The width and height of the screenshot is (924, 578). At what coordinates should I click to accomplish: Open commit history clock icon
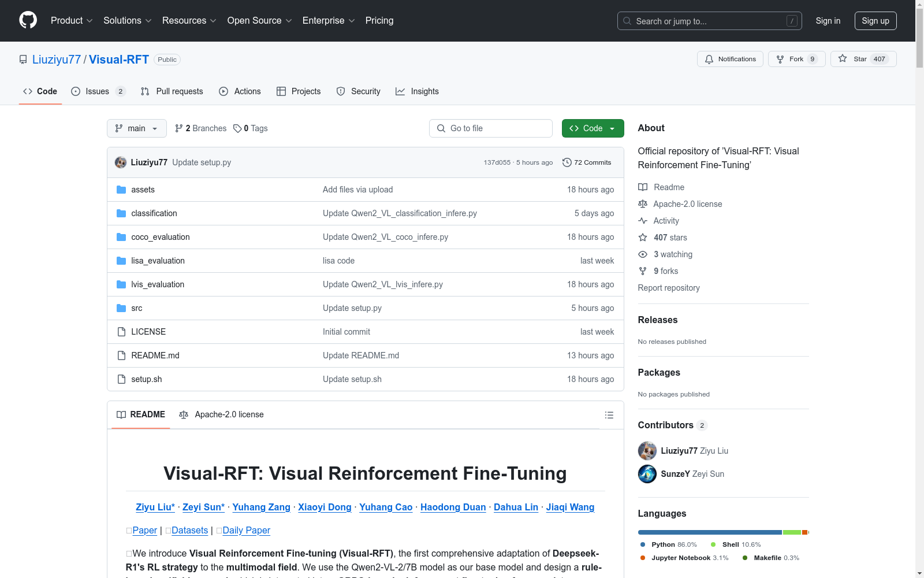pyautogui.click(x=567, y=162)
